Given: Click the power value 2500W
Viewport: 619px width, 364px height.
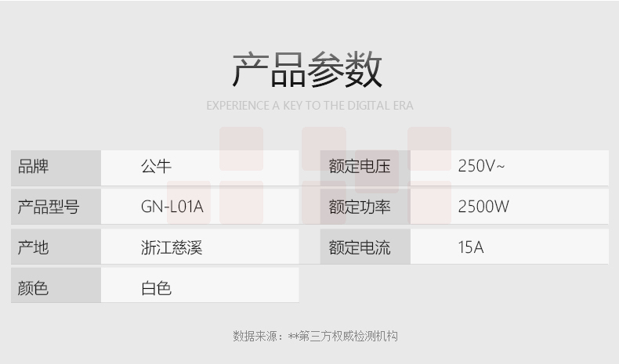Looking at the screenshot, I should point(483,207).
